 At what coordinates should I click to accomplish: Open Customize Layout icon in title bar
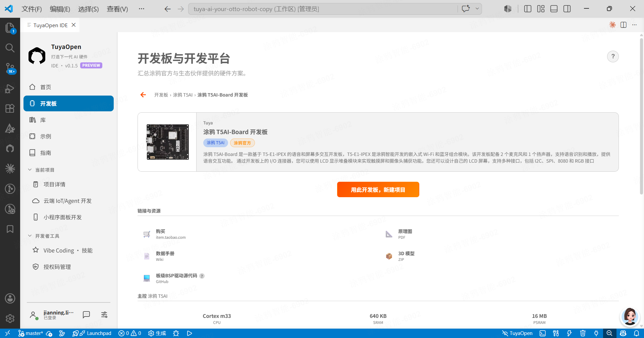(x=541, y=9)
